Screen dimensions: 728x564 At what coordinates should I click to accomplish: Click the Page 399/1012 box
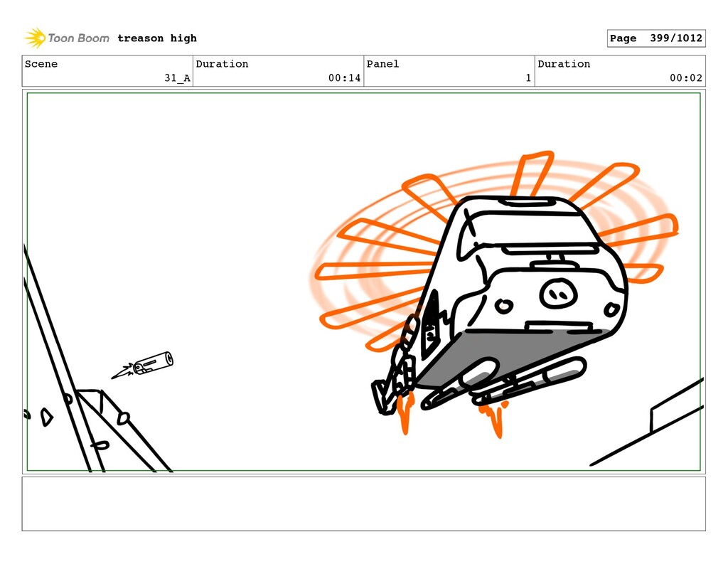(x=656, y=38)
